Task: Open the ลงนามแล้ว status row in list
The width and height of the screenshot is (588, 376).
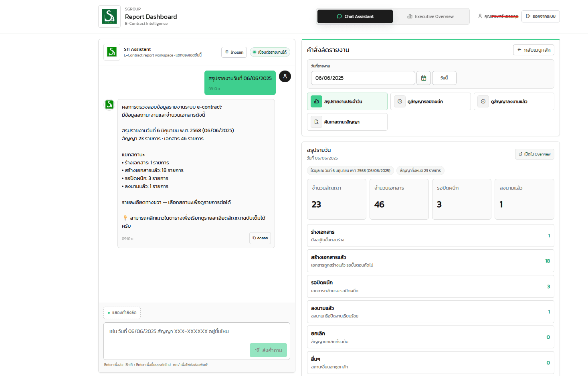Action: click(430, 312)
